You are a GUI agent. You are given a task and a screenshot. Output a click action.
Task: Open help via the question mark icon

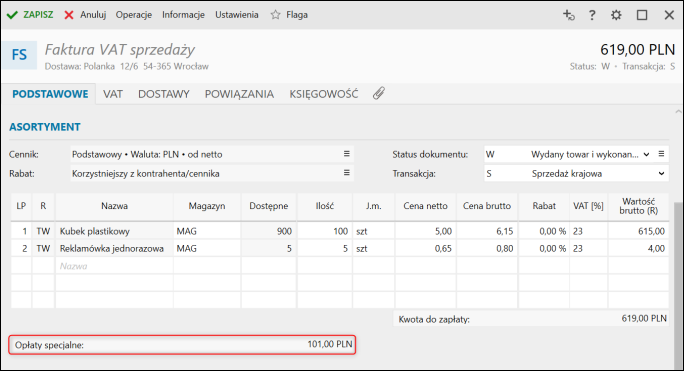tap(592, 15)
